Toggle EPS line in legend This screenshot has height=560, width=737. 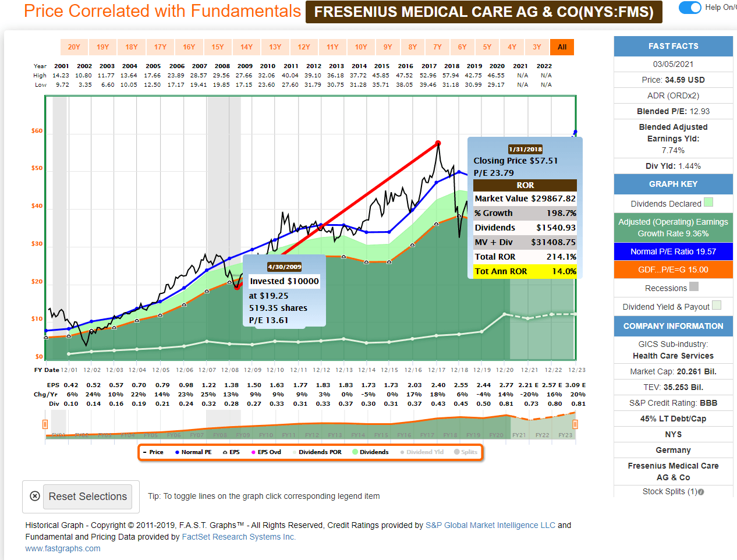231,452
